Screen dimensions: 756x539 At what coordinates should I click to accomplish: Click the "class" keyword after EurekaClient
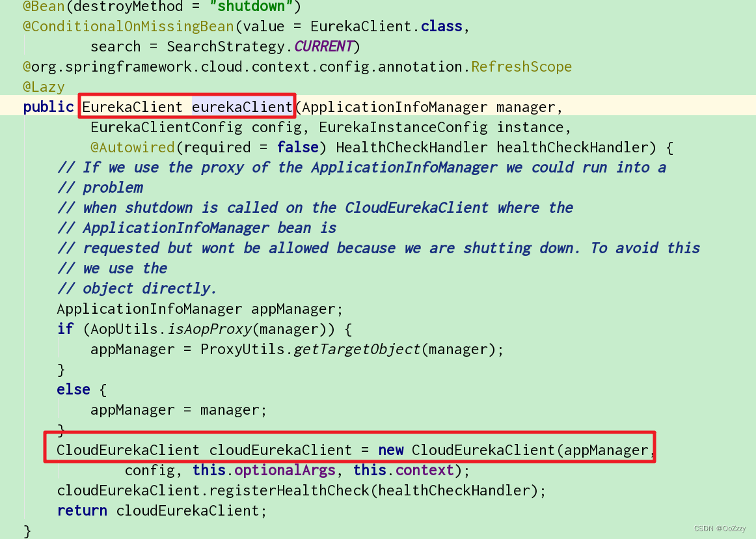coord(442,26)
